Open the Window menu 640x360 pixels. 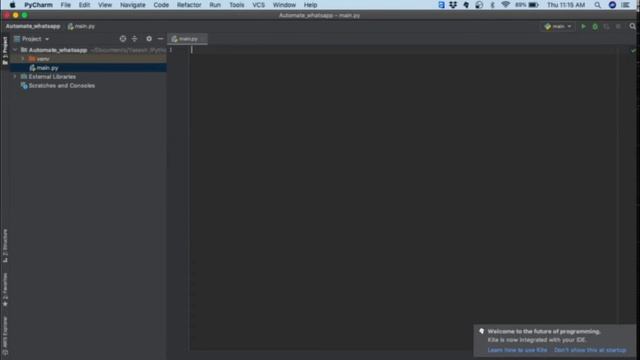click(284, 5)
